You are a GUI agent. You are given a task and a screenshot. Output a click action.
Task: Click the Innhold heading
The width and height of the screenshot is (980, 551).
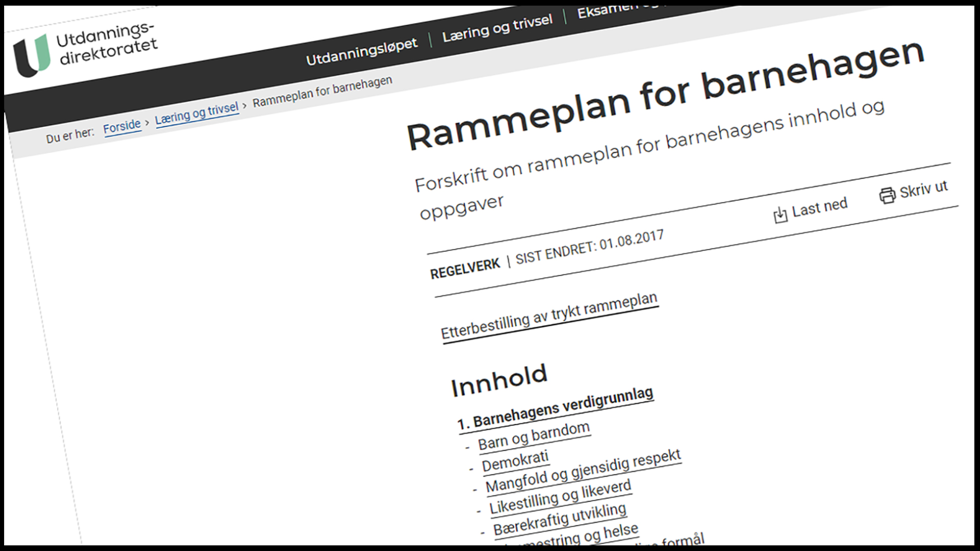pyautogui.click(x=499, y=380)
